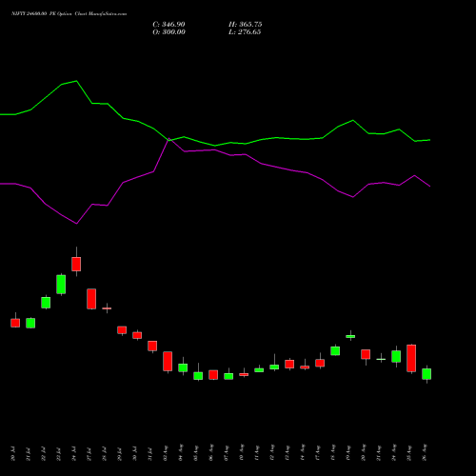Screen dimensions: 476x476
Task: Select the green 18 Aug candle
Action: pyautogui.click(x=335, y=350)
